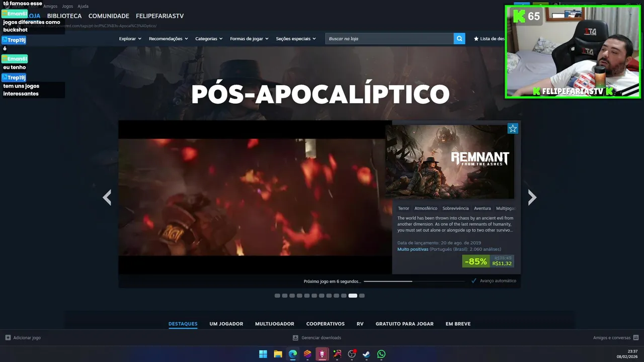The height and width of the screenshot is (362, 644).
Task: Switch to the COOPERATIVOS tab
Action: [x=326, y=324]
